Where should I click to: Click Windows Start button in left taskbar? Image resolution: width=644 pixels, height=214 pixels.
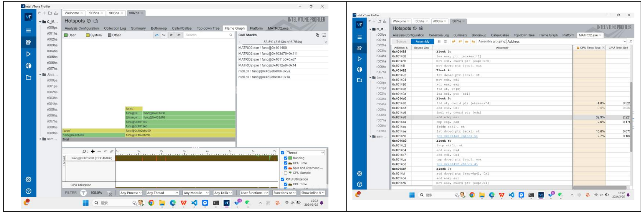(85, 203)
